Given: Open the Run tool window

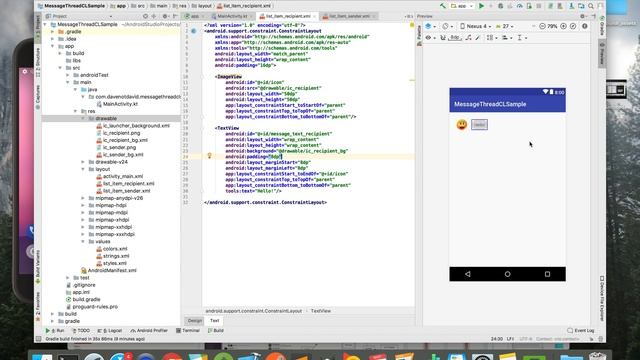Looking at the screenshot, I should point(55,330).
